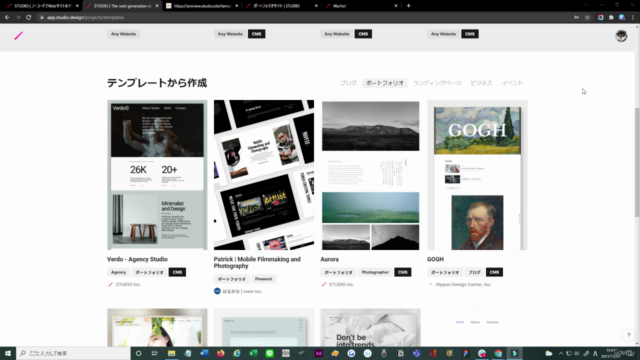Click the password key icon in address bar

pyautogui.click(x=576, y=18)
